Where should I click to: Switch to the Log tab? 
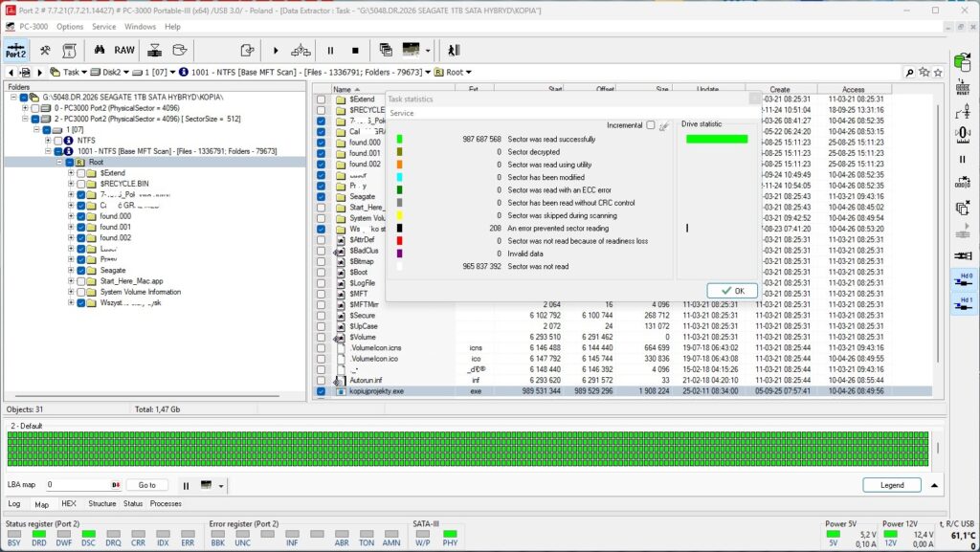pyautogui.click(x=13, y=503)
